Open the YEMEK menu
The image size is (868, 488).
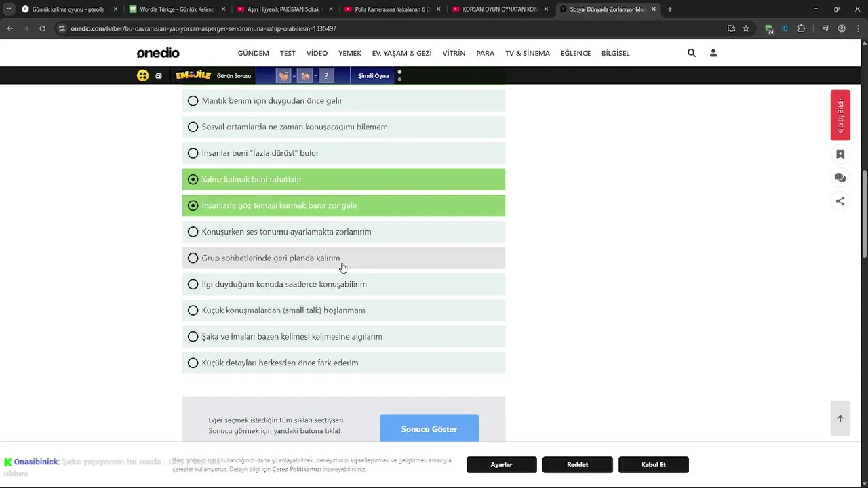pyautogui.click(x=350, y=53)
